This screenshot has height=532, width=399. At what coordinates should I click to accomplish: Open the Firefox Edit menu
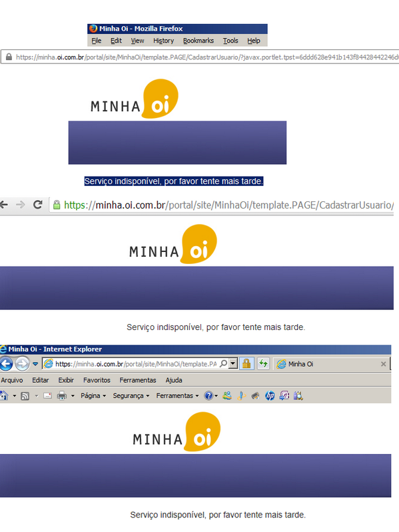[116, 41]
